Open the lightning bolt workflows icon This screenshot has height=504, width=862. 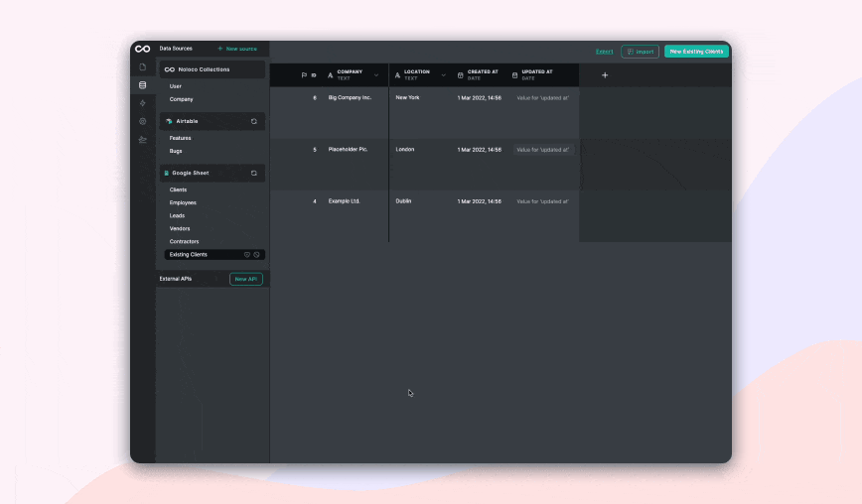(x=143, y=103)
